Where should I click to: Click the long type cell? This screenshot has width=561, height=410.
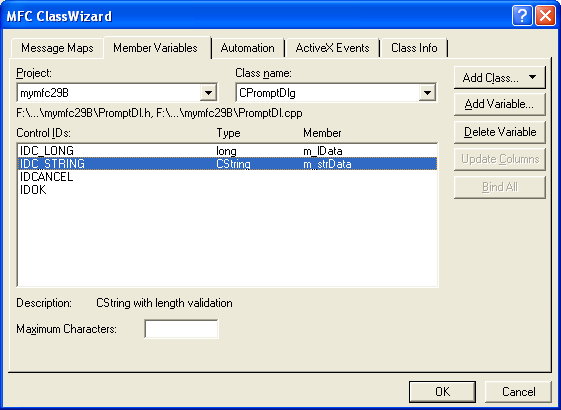point(226,151)
